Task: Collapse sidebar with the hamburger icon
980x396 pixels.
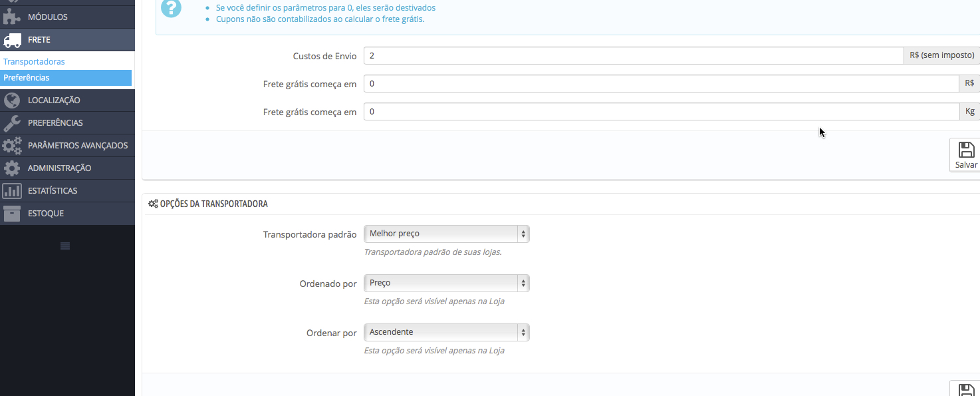Action: (65, 246)
